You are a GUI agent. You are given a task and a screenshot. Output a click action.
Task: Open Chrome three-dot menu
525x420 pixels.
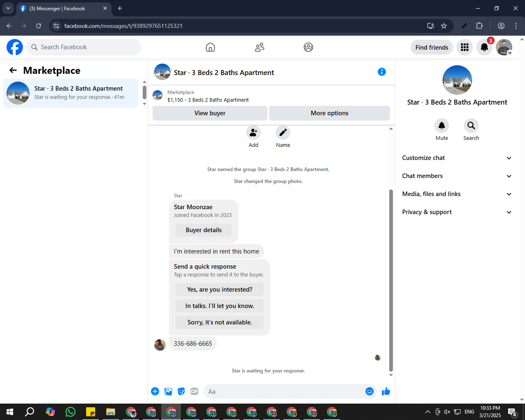pos(516,26)
